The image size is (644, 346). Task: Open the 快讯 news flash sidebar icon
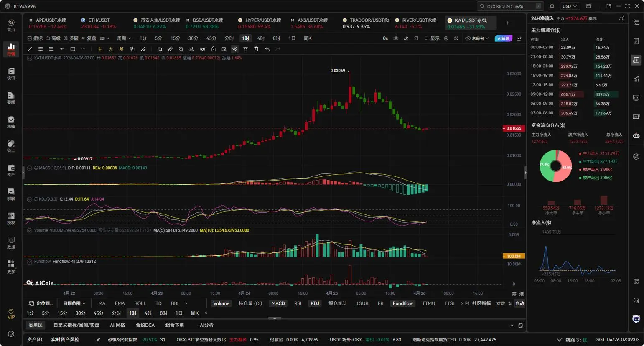tap(11, 74)
